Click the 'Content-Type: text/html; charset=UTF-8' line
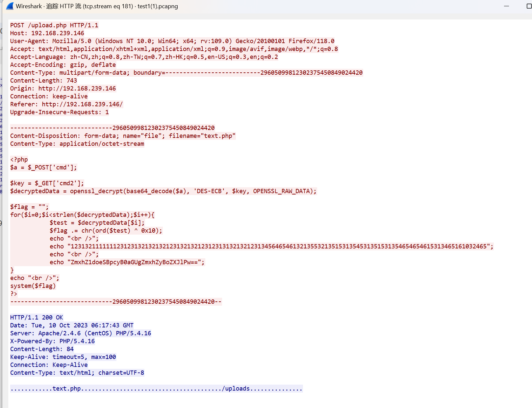The width and height of the screenshot is (532, 408). pos(77,373)
